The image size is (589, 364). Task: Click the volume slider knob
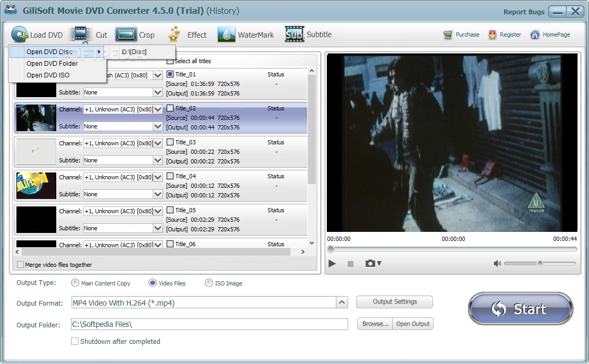[540, 263]
